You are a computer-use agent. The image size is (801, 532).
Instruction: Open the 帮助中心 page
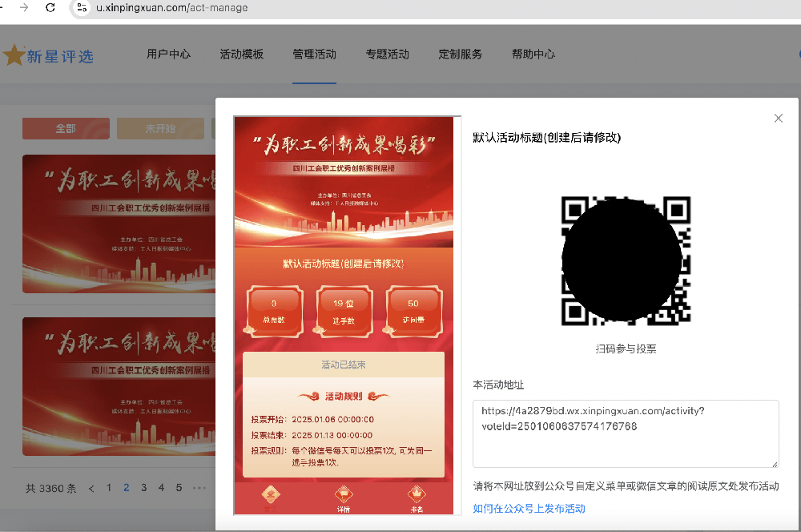pyautogui.click(x=533, y=54)
